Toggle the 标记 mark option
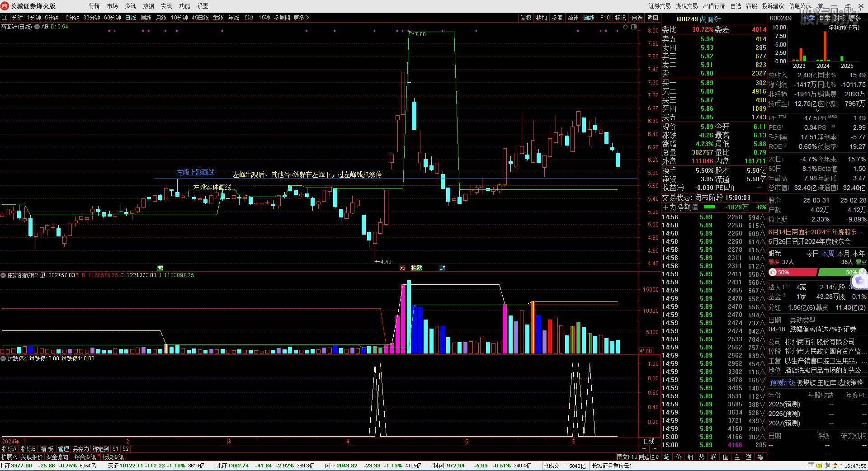This screenshot has width=868, height=471. pyautogui.click(x=620, y=18)
